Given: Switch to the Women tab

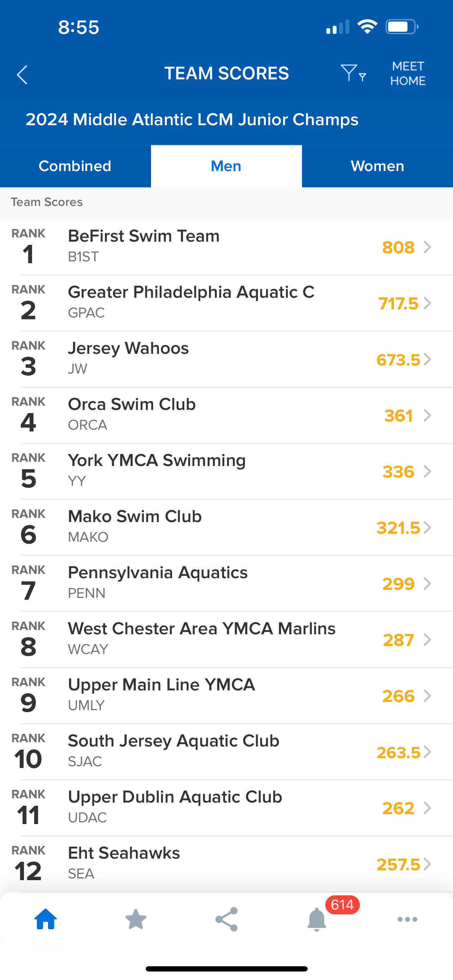Looking at the screenshot, I should coord(377,166).
